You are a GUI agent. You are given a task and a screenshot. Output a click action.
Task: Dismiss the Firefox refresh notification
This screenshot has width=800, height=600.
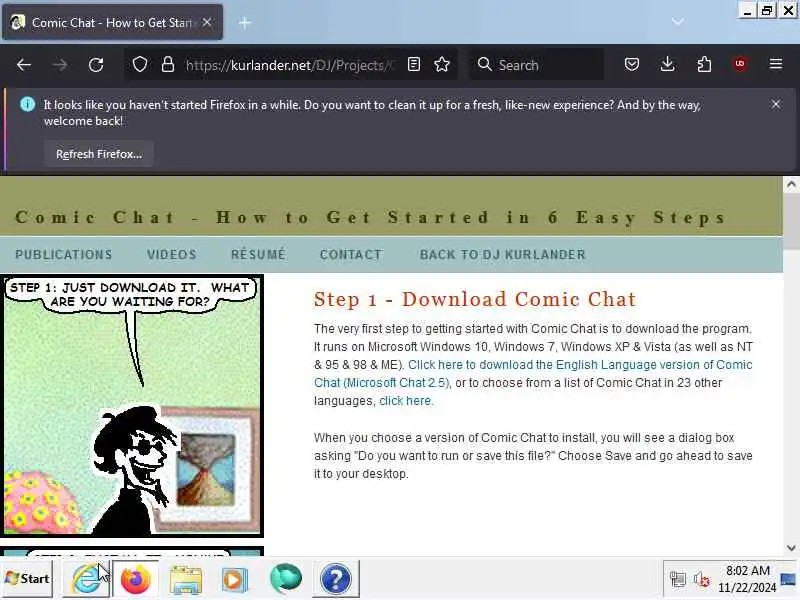click(x=776, y=104)
